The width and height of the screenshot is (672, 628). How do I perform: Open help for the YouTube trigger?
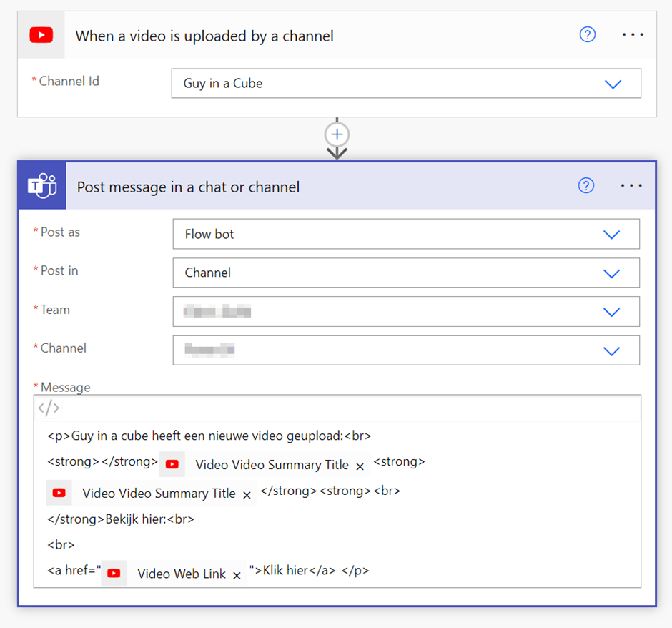(587, 35)
